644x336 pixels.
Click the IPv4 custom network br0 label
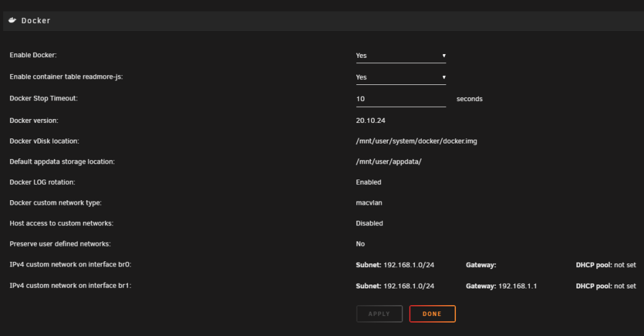click(x=71, y=265)
